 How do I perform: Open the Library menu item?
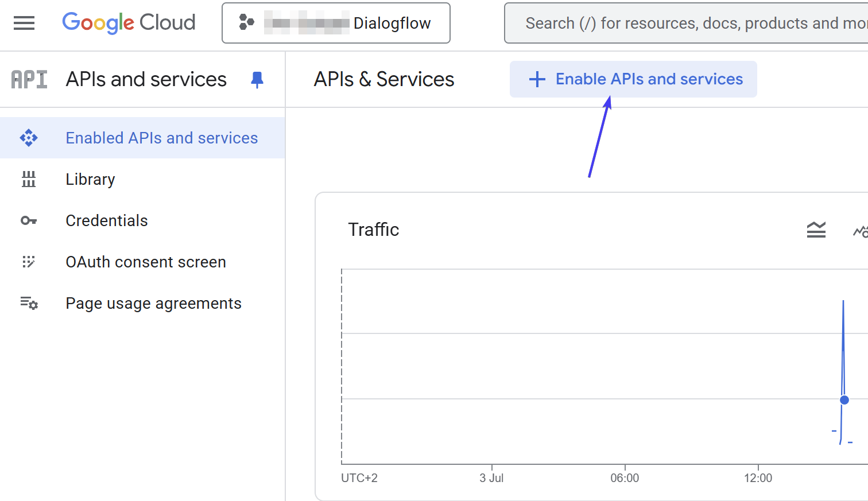point(90,180)
